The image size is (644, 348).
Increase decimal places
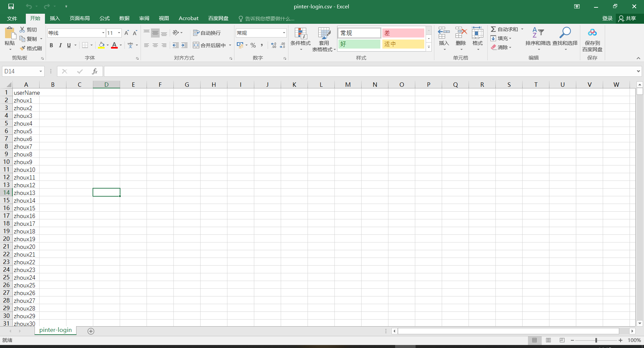274,45
